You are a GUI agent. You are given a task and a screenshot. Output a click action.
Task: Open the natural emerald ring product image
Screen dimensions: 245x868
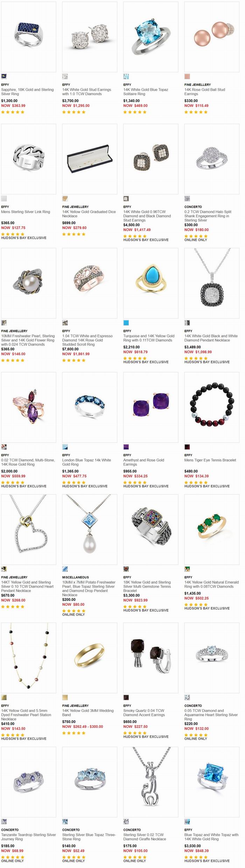(212, 529)
